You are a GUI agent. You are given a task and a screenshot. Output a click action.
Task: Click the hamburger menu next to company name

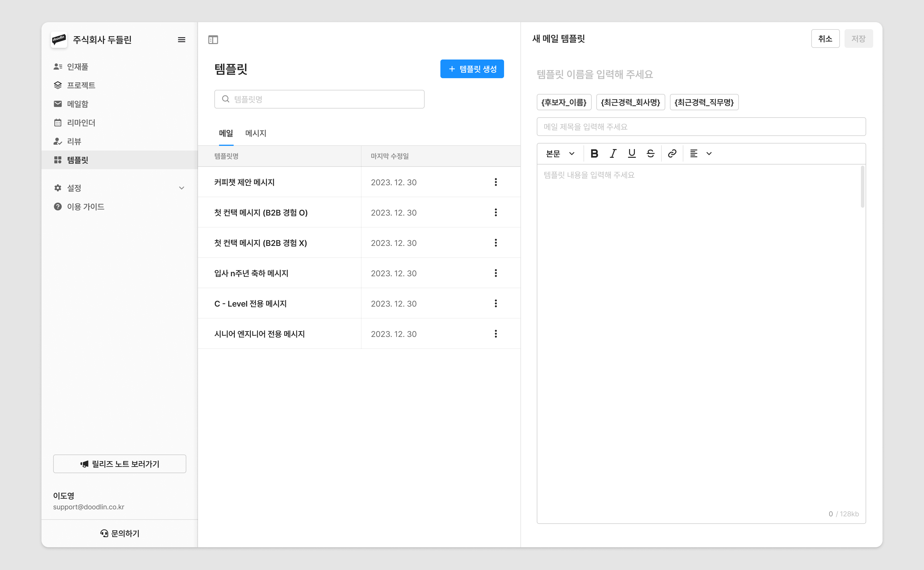[181, 40]
